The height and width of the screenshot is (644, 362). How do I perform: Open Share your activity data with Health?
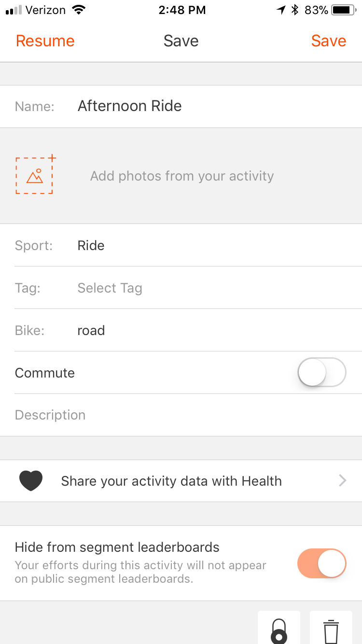[x=181, y=481]
